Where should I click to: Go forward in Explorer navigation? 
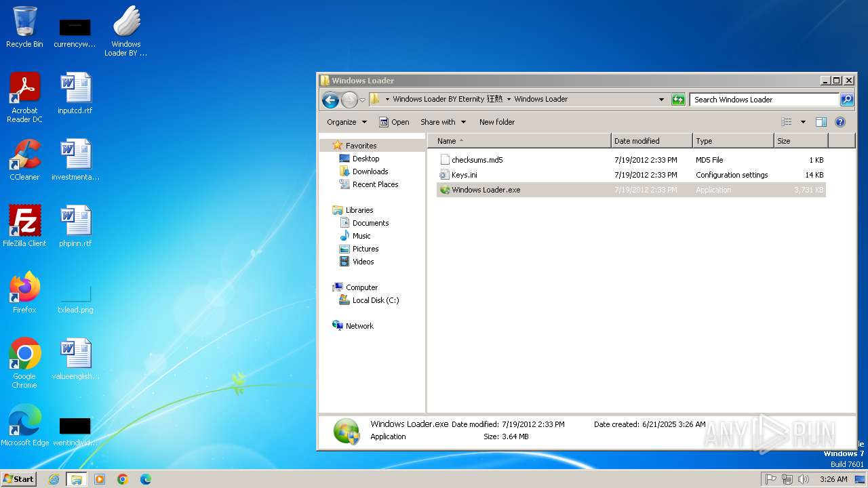(x=349, y=100)
